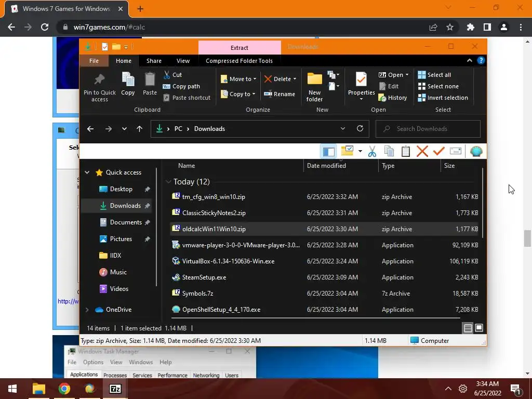Viewport: 532px width, 399px height.
Task: Click the quick access New folder icon in title bar
Action: (x=116, y=46)
